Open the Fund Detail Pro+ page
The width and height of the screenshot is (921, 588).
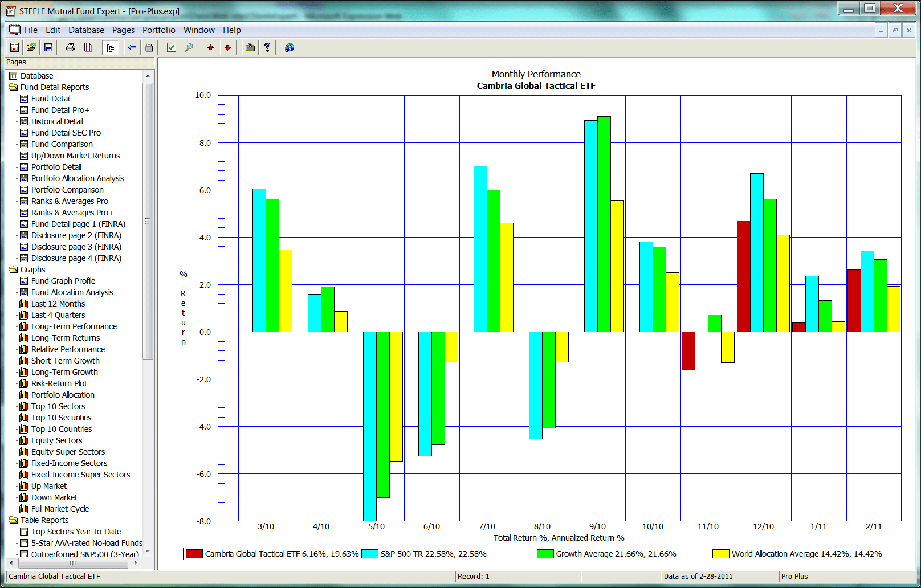click(x=60, y=110)
